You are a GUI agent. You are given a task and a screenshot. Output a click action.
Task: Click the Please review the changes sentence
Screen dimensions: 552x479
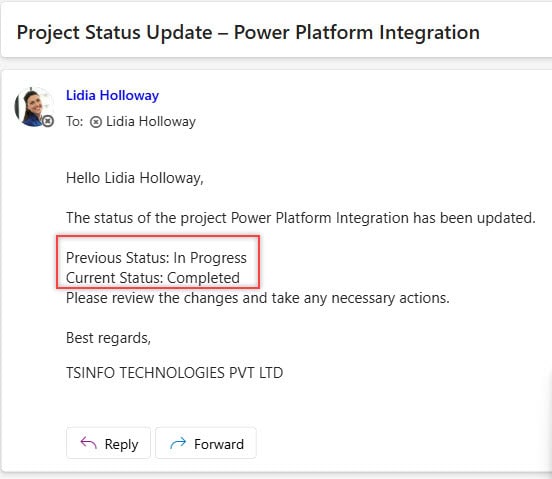point(258,298)
